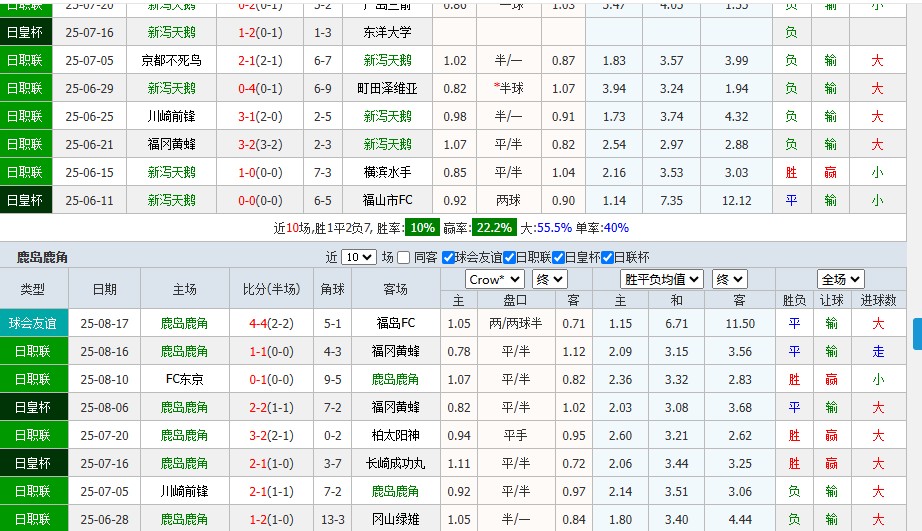Disable the 日皇杯 filter checkbox

tap(558, 257)
